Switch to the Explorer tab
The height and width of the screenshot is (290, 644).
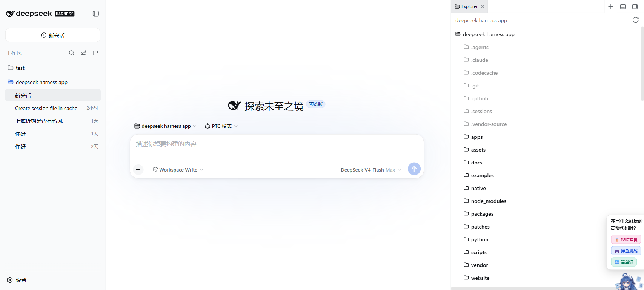coord(469,6)
